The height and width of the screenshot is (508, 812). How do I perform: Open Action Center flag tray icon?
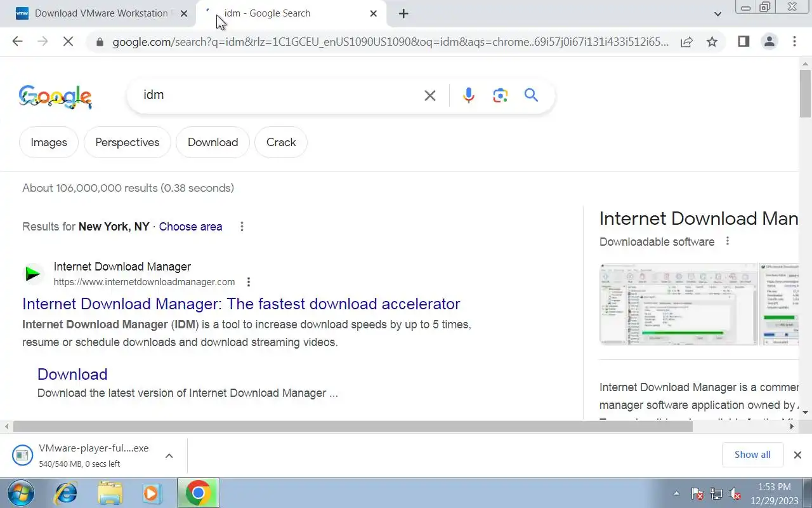(697, 493)
